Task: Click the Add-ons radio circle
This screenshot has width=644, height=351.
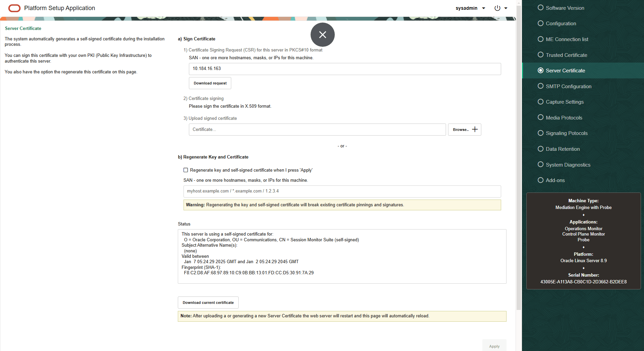Action: (541, 180)
